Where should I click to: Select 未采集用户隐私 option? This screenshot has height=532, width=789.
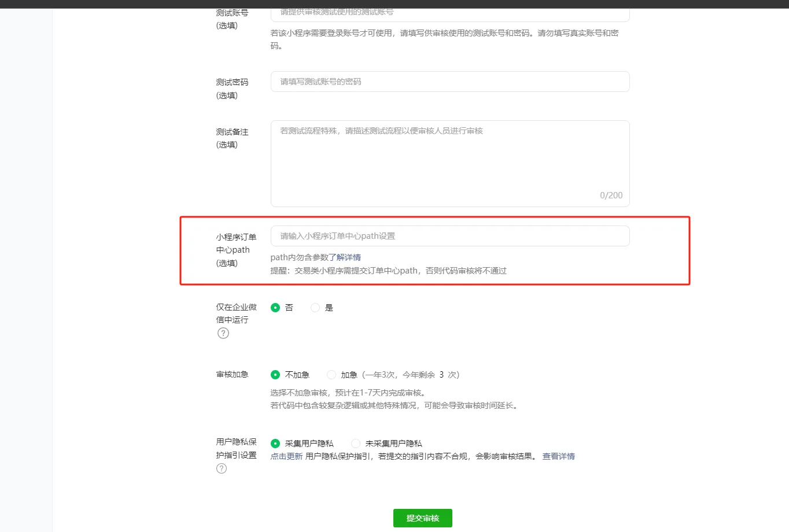pos(355,443)
